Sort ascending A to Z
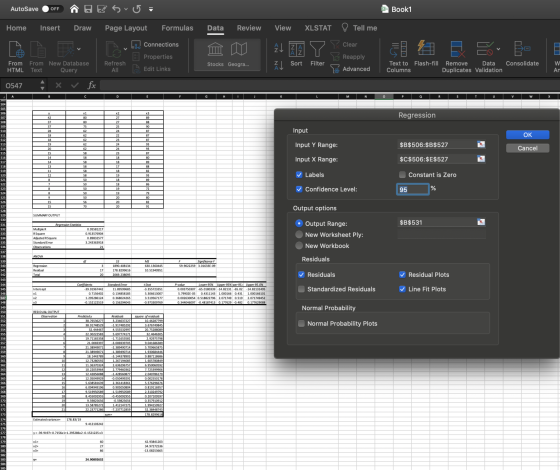 tap(279, 48)
